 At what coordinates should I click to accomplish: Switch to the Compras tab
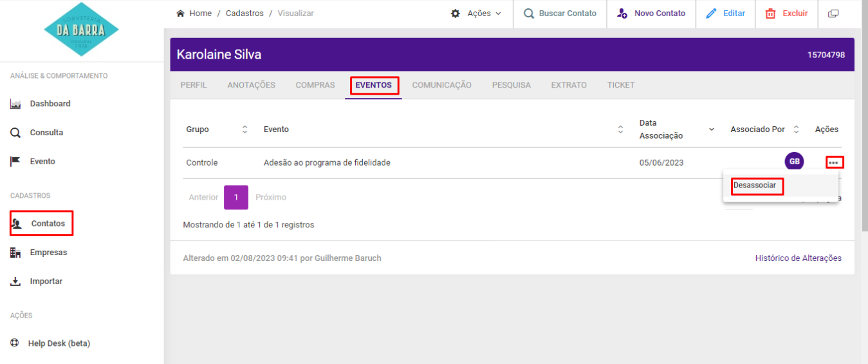[315, 85]
